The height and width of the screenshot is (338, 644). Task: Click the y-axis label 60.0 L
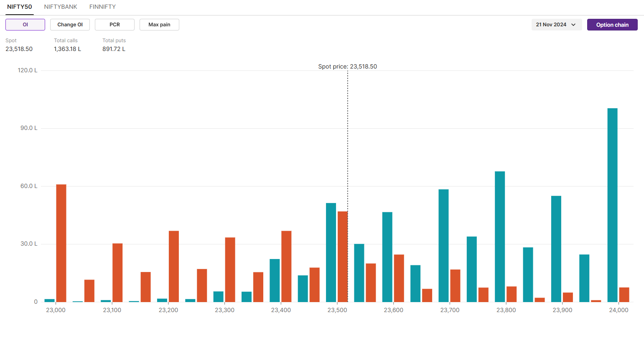[x=29, y=186]
